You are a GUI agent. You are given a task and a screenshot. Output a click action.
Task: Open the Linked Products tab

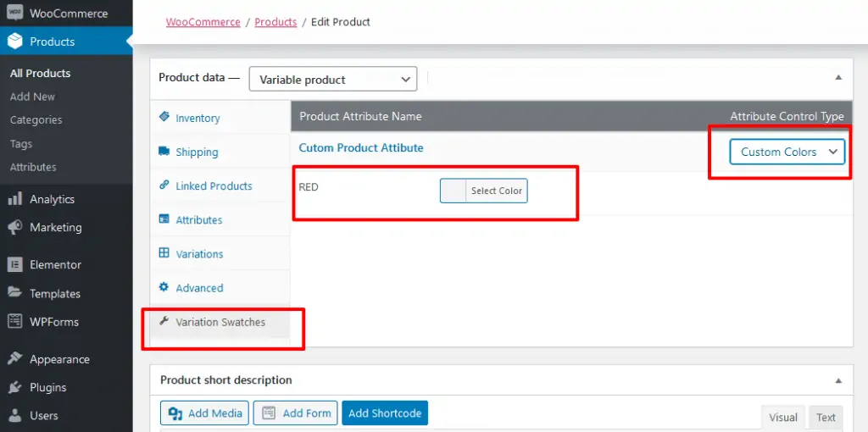click(x=220, y=186)
